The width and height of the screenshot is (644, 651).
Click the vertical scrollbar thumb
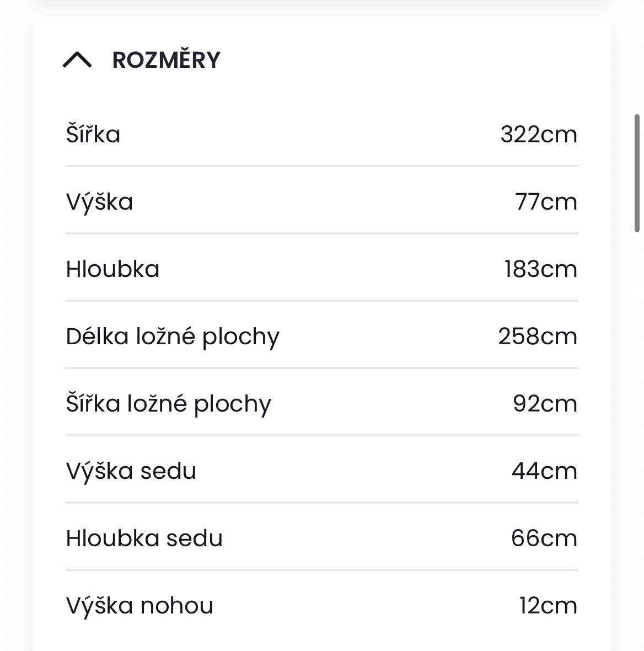(x=637, y=173)
